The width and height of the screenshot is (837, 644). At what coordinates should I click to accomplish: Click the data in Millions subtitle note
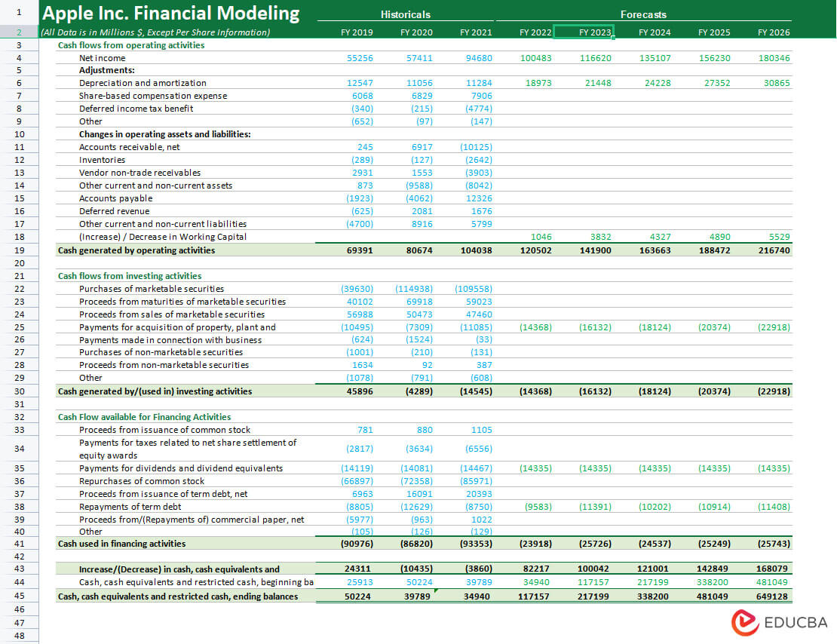pos(155,32)
